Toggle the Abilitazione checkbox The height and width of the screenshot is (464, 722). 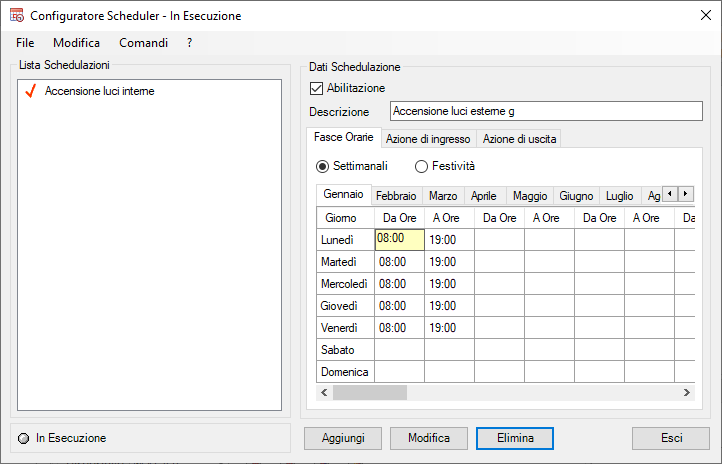pos(317,88)
